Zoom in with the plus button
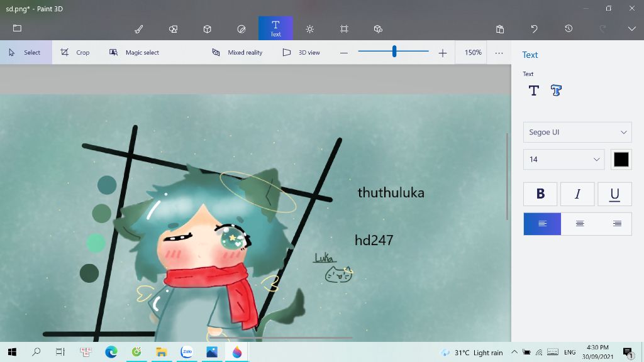The height and width of the screenshot is (362, 644). point(442,53)
